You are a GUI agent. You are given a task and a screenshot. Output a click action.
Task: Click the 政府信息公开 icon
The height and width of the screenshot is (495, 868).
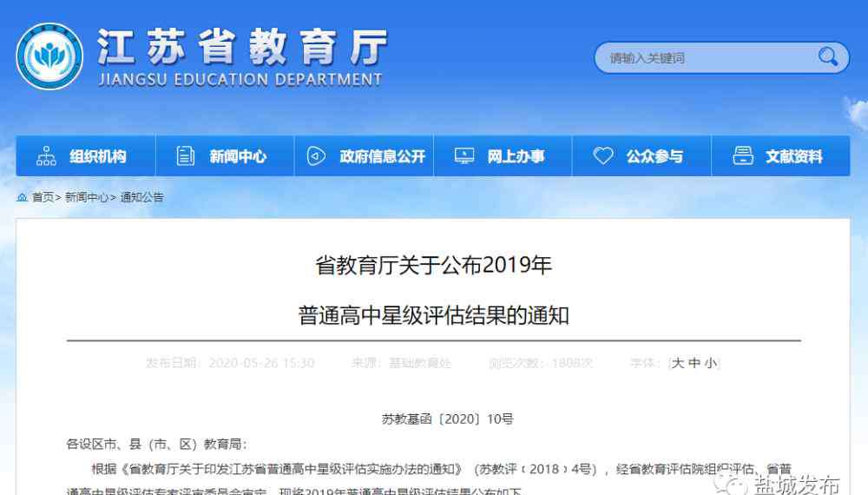coord(316,156)
